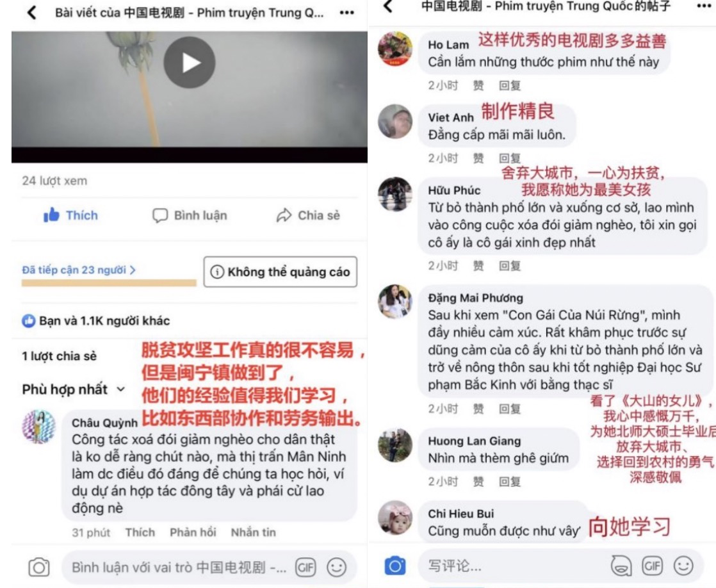The width and height of the screenshot is (716, 588).
Task: Tap the camera icon in the left comment bar
Action: [x=39, y=568]
